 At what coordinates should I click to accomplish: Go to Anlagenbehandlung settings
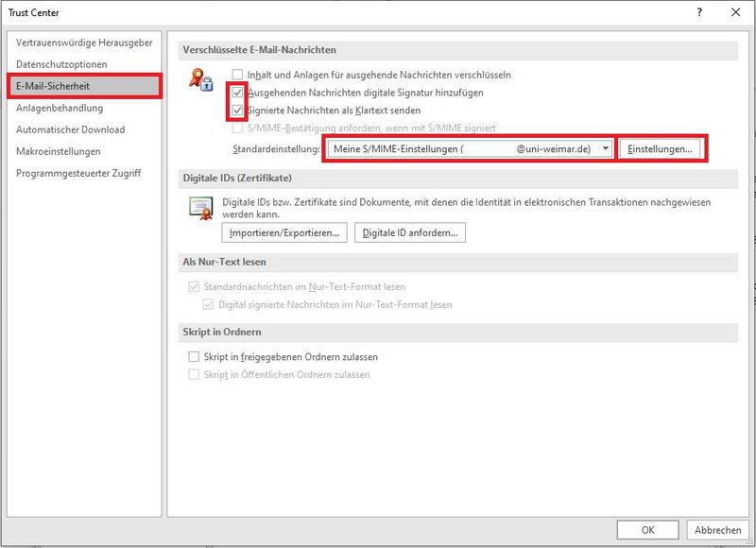[x=84, y=108]
